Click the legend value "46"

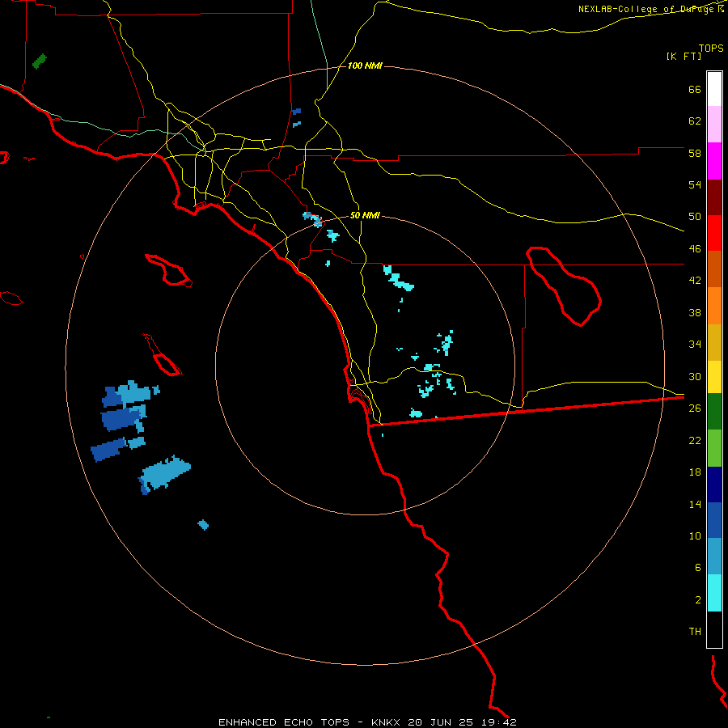695,249
